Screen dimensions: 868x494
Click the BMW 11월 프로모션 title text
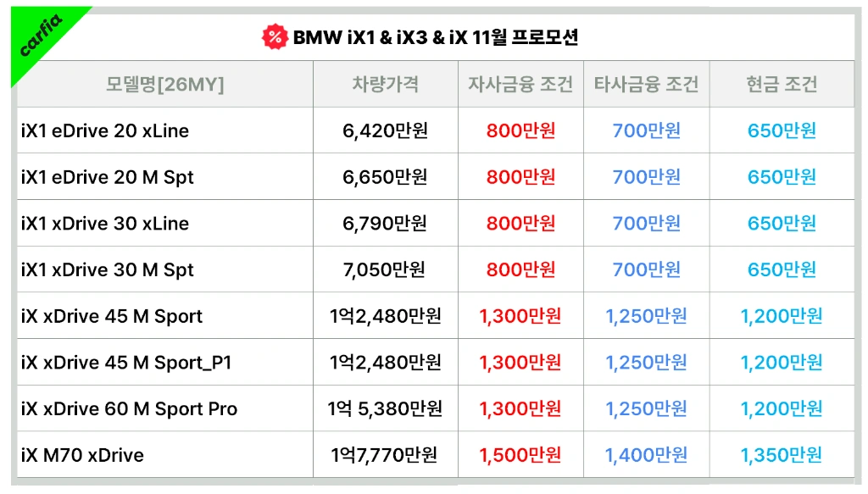click(435, 37)
